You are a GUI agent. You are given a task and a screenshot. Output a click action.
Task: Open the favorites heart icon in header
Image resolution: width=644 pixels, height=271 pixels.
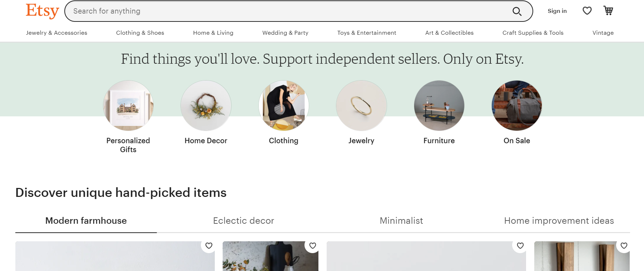587,11
